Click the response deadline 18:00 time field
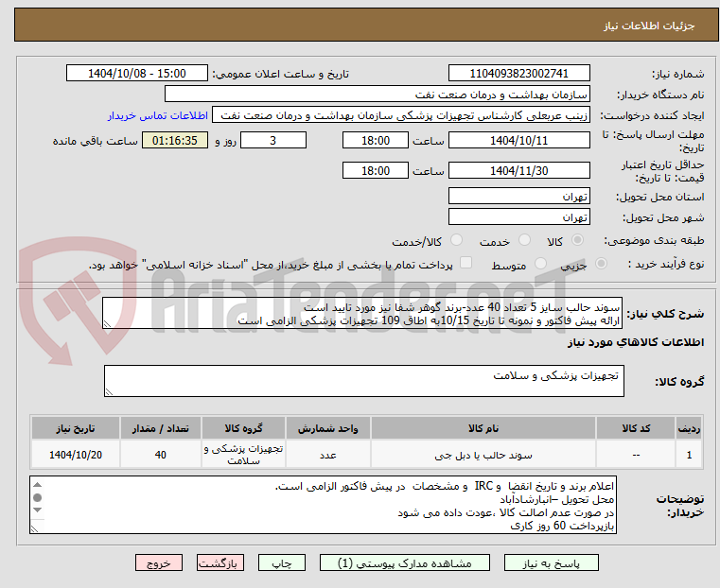Screen dimensions: 720x588 376,140
